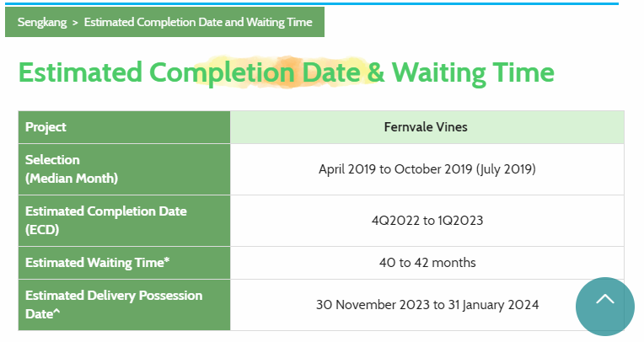Click the 40 to 42 months value
Screen dimensions: 644x342
427,263
